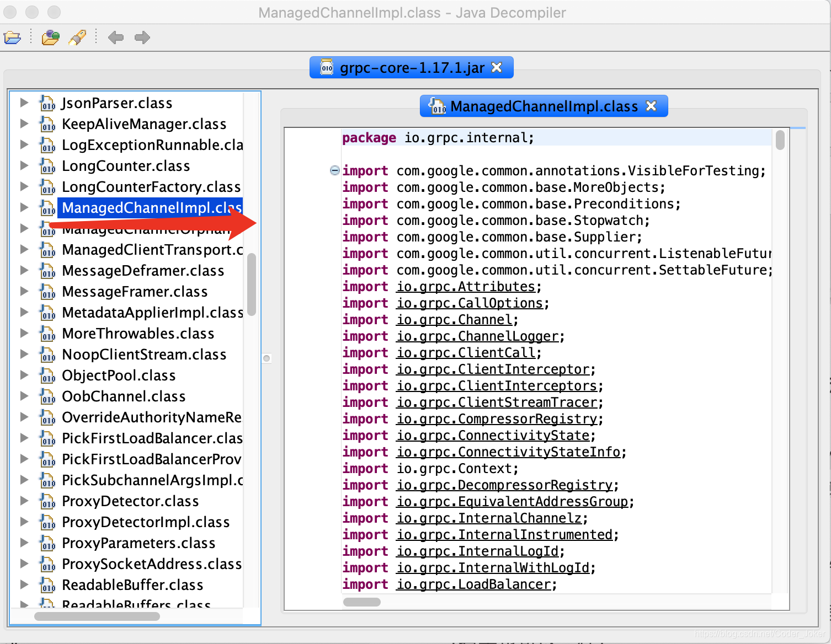Click the MessageDeframer.class file icon
831x644 pixels.
coord(47,271)
